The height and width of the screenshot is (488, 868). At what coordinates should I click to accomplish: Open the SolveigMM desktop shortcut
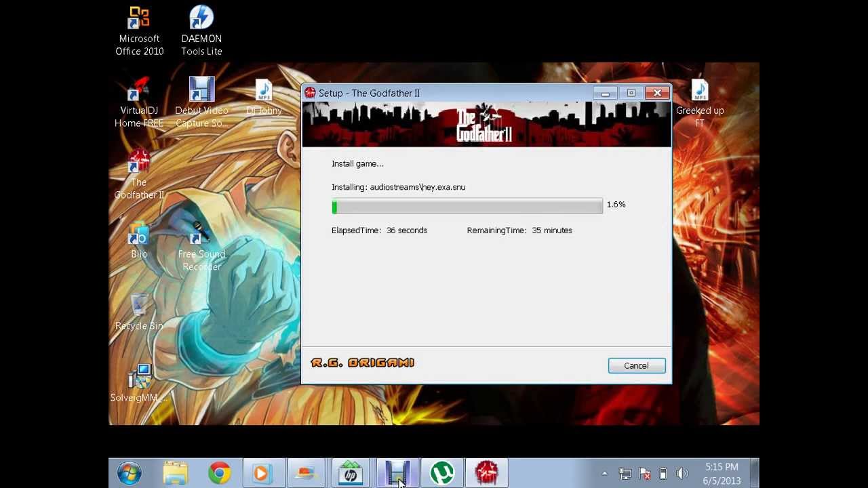[139, 384]
